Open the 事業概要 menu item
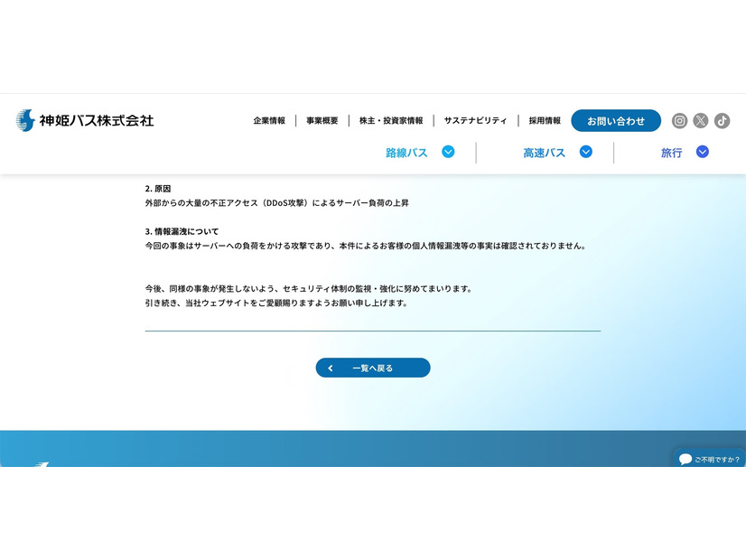This screenshot has height=560, width=746. pos(322,121)
